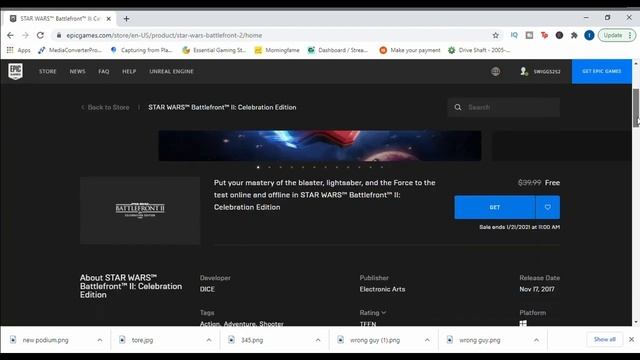Expand options for 345.png download
Viewport: 640px width, 360px height.
click(318, 340)
